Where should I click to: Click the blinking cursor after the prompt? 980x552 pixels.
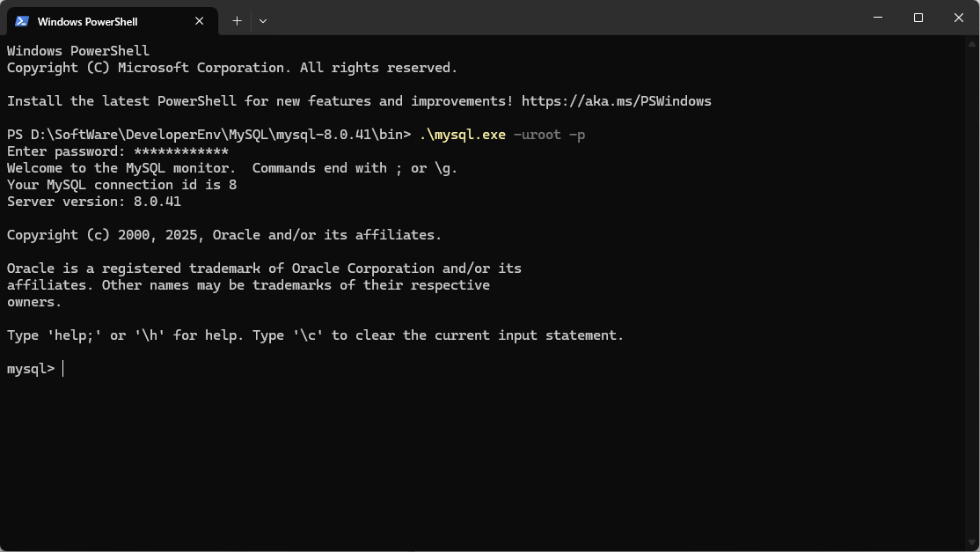61,368
